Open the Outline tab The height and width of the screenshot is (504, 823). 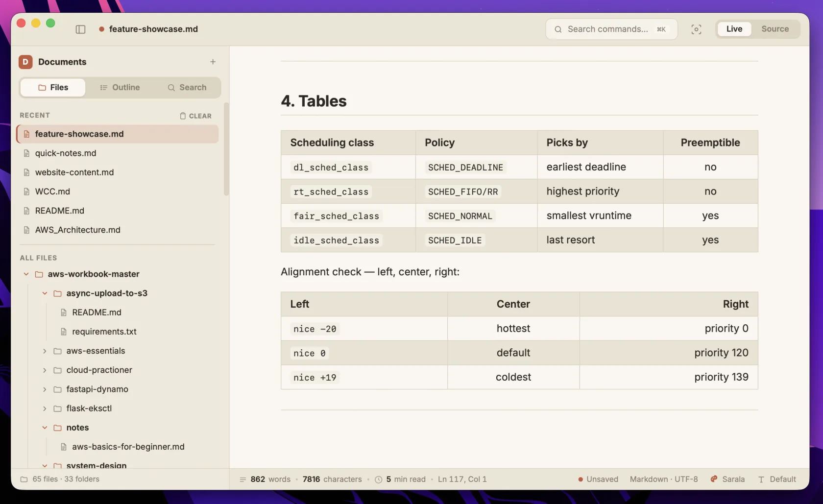point(120,87)
